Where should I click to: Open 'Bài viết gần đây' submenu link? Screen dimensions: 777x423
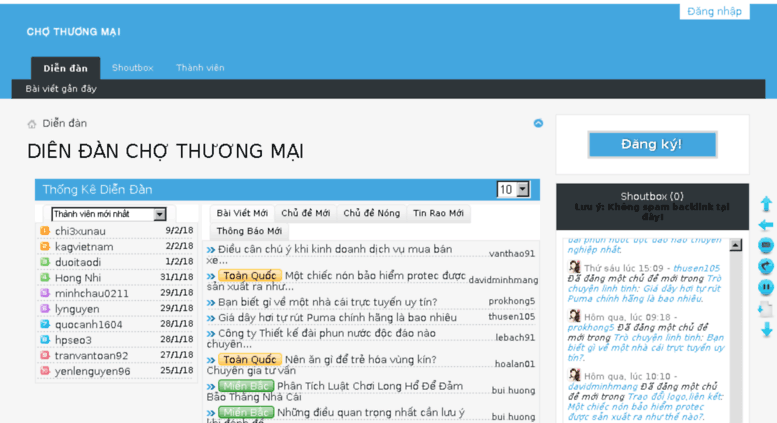pyautogui.click(x=61, y=89)
